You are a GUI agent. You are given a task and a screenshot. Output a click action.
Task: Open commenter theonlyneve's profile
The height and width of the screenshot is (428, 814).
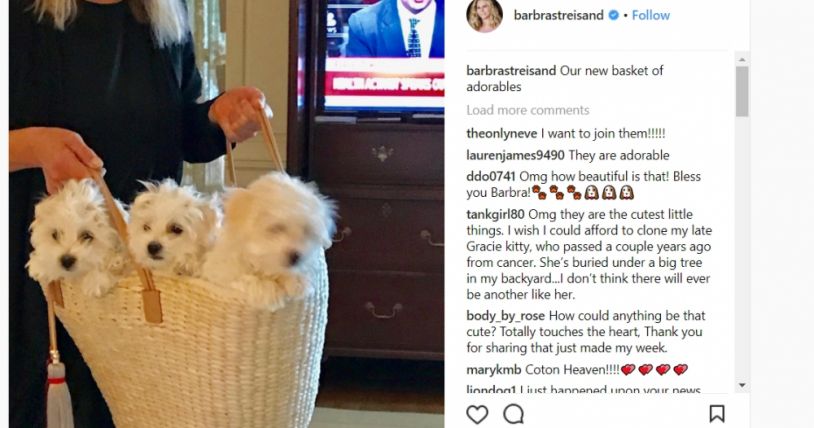(x=501, y=133)
